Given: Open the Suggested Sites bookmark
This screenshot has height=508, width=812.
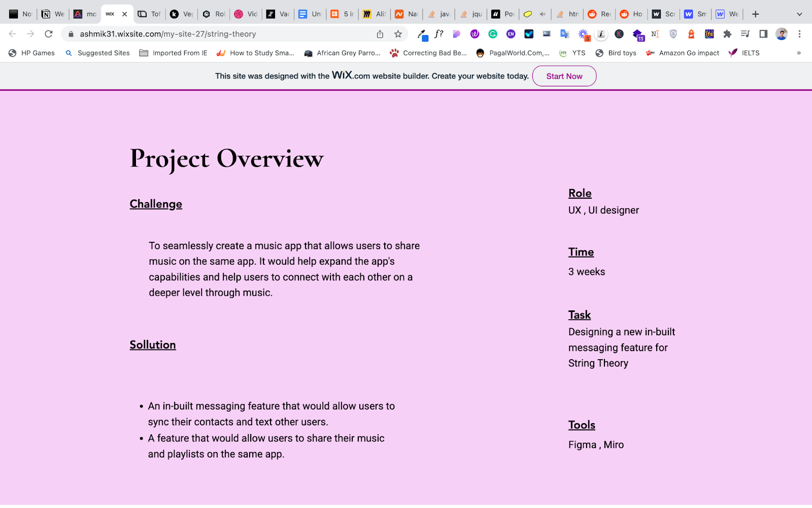Looking at the screenshot, I should pos(97,53).
